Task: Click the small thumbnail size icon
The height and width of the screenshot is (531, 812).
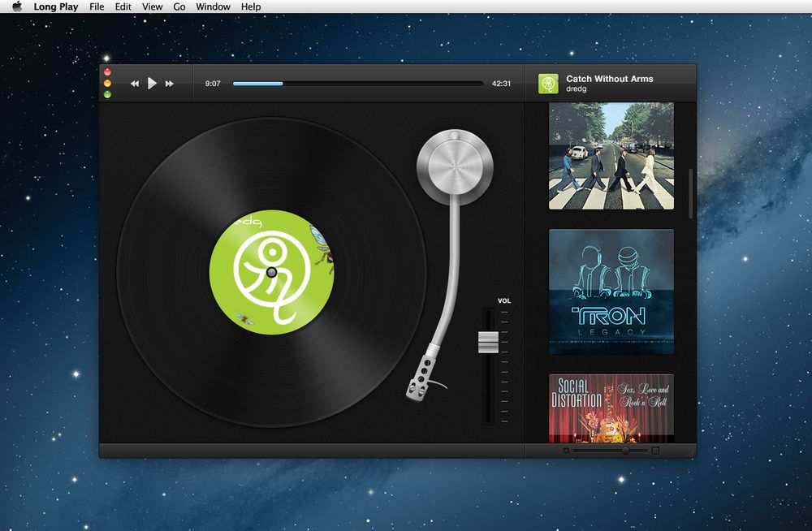Action: coord(566,450)
